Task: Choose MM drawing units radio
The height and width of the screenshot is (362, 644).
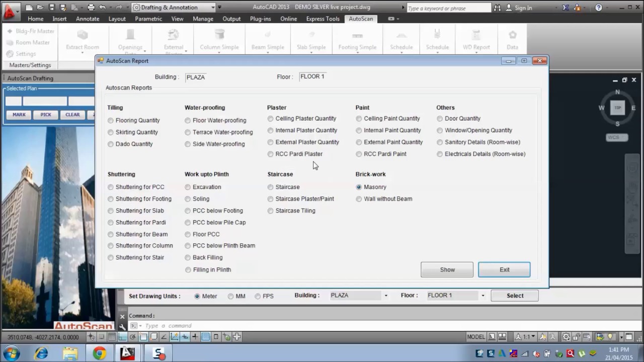Action: (x=230, y=297)
